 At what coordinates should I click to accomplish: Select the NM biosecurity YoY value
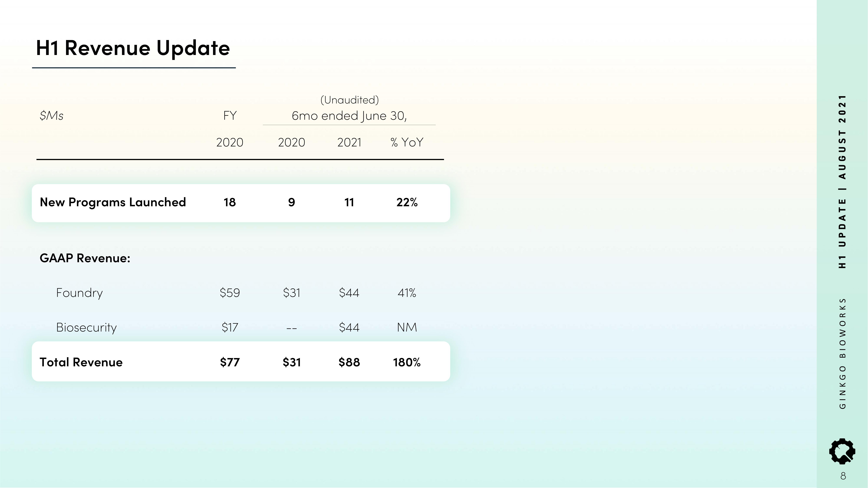point(407,327)
